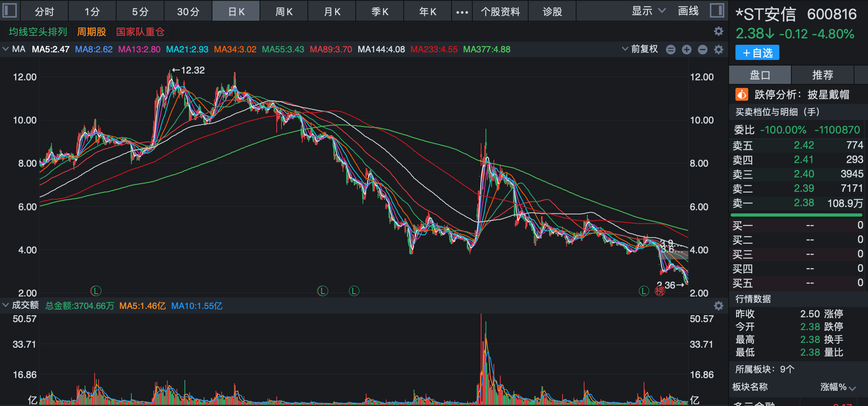Click the green buy-sell ratio bar

pyautogui.click(x=797, y=215)
